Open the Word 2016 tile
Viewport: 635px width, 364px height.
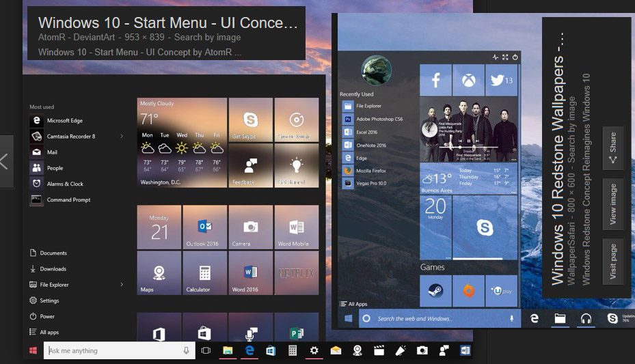click(250, 273)
